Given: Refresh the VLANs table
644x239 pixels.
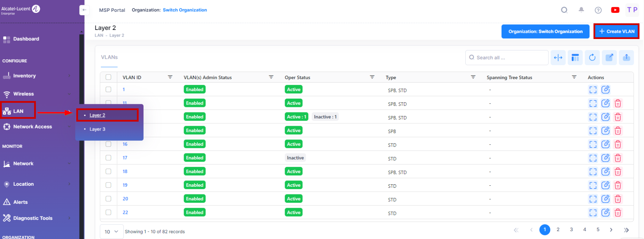Looking at the screenshot, I should click(592, 57).
